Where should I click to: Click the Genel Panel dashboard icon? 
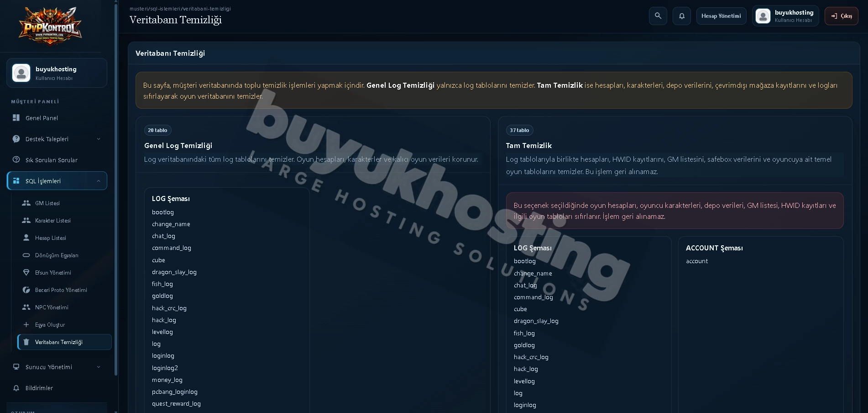(x=16, y=118)
